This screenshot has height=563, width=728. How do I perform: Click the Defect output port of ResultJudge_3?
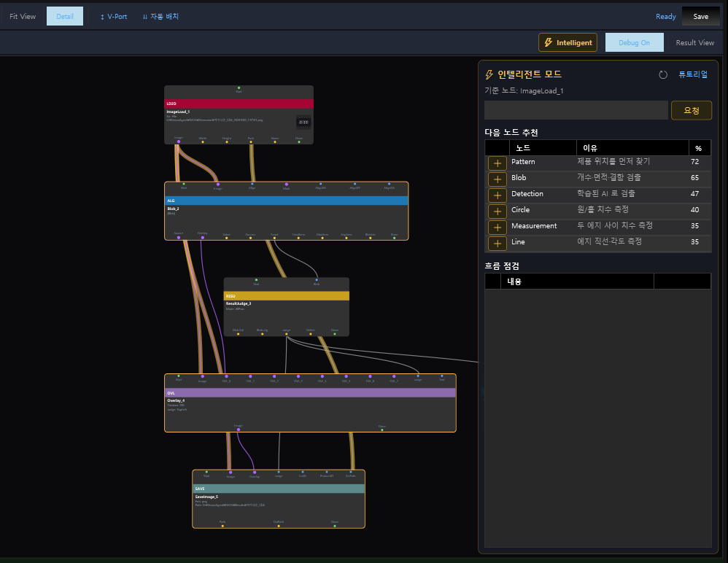310,334
